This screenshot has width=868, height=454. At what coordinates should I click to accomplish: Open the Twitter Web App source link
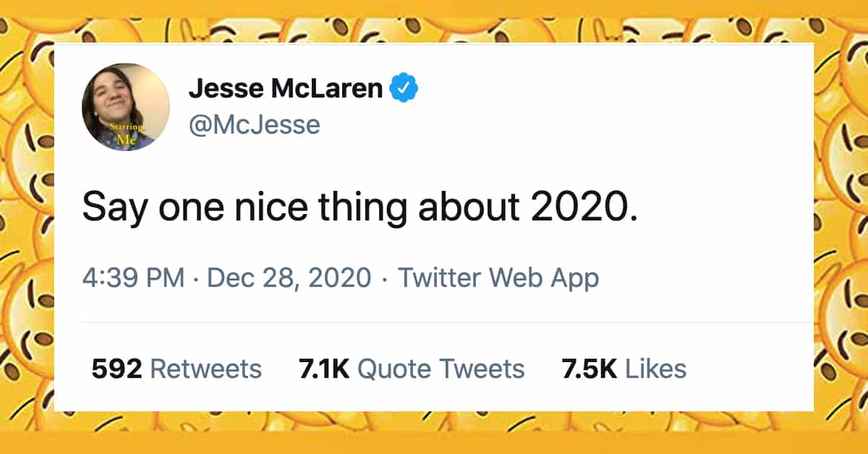tap(498, 278)
